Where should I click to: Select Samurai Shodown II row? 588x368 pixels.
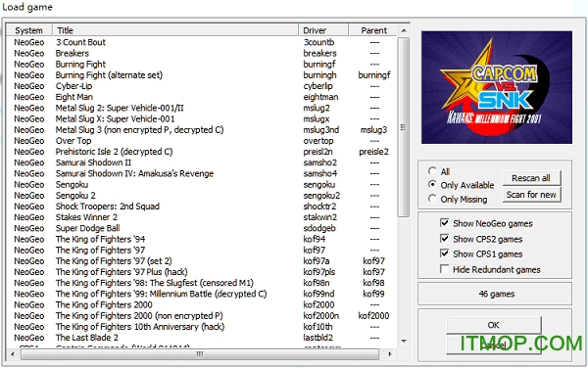tap(202, 162)
